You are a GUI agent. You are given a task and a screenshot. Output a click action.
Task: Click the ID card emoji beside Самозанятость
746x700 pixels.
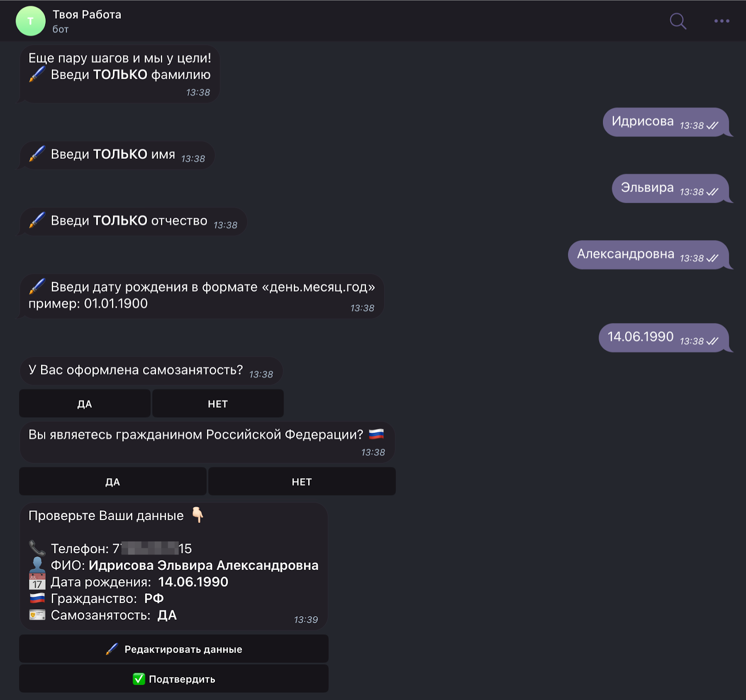(37, 615)
